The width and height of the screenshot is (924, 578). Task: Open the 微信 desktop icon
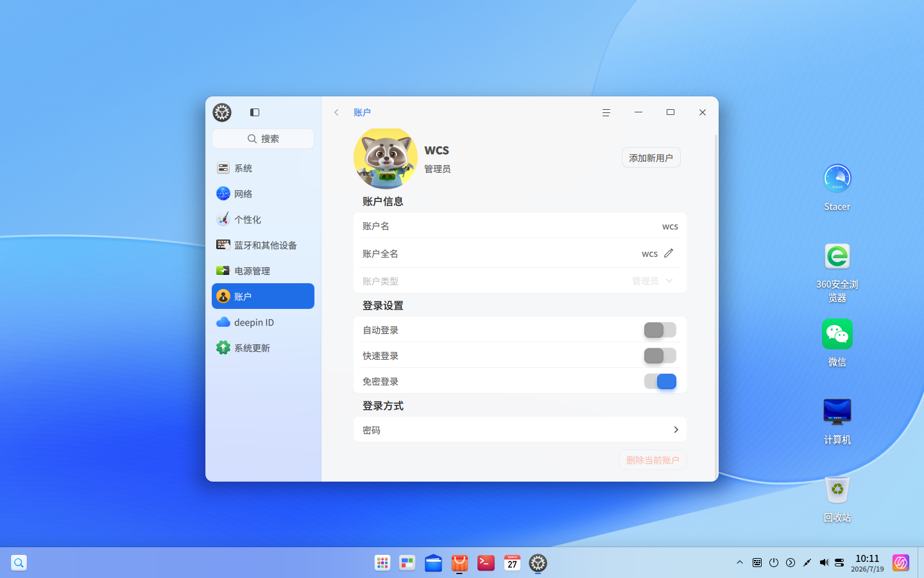coord(837,343)
